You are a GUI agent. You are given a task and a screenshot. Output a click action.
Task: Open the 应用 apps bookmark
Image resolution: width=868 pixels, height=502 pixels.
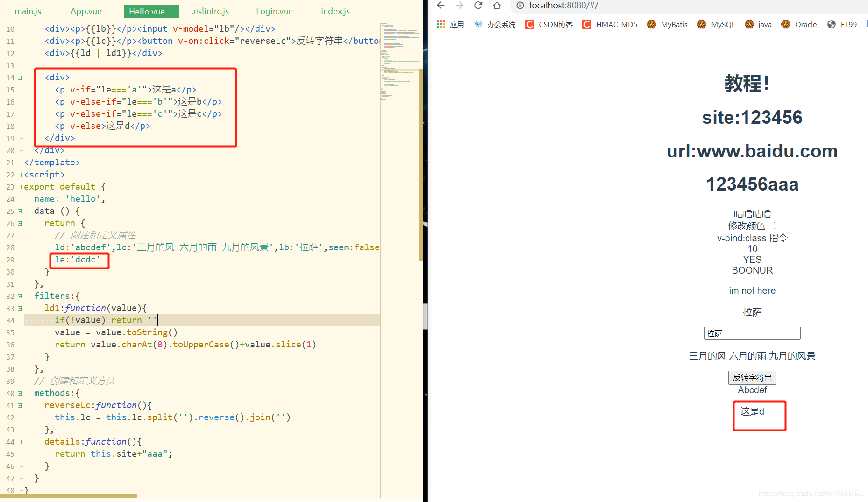pos(450,24)
